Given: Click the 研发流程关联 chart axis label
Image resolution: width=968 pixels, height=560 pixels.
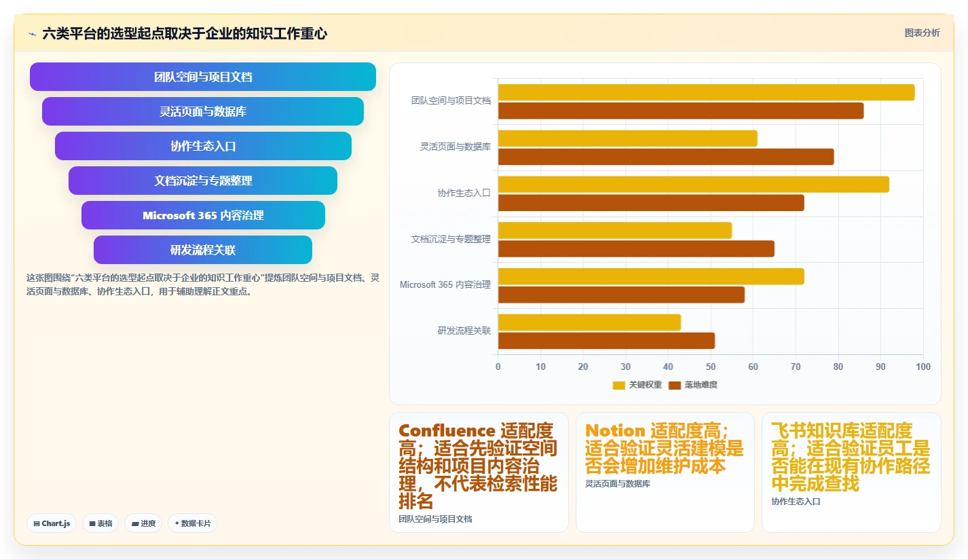Looking at the screenshot, I should 464,331.
